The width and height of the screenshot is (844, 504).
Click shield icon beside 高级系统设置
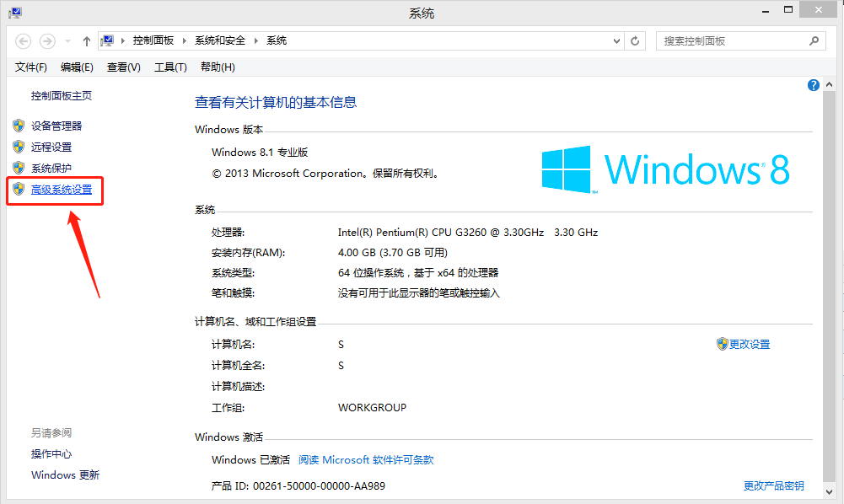coord(19,189)
